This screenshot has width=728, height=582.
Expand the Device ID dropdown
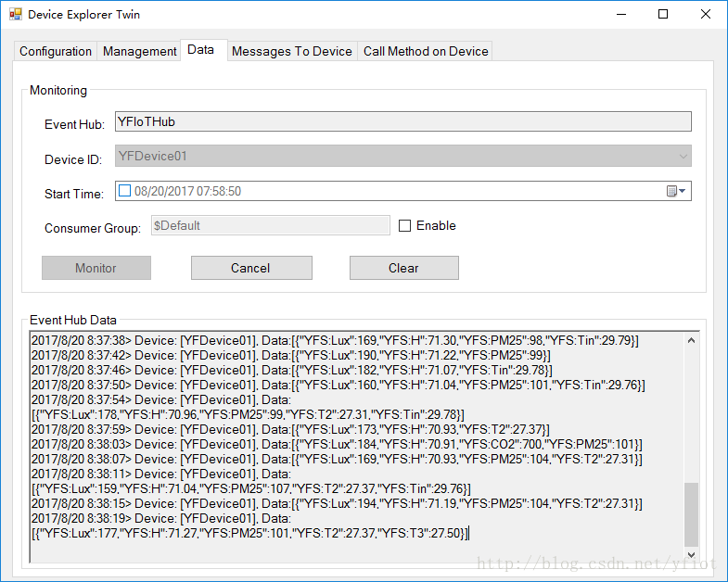[683, 156]
